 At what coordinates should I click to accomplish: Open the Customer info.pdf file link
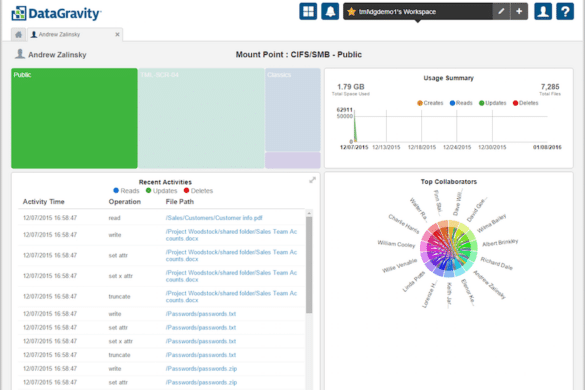coord(214,218)
